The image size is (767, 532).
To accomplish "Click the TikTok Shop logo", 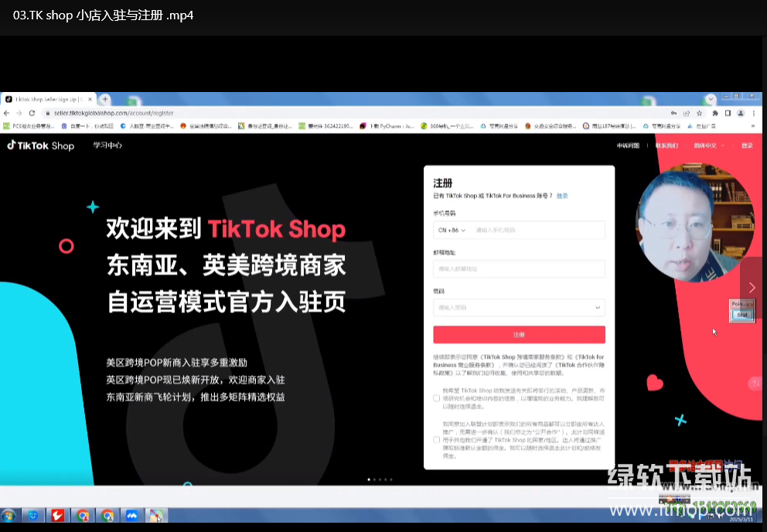I will 40,145.
